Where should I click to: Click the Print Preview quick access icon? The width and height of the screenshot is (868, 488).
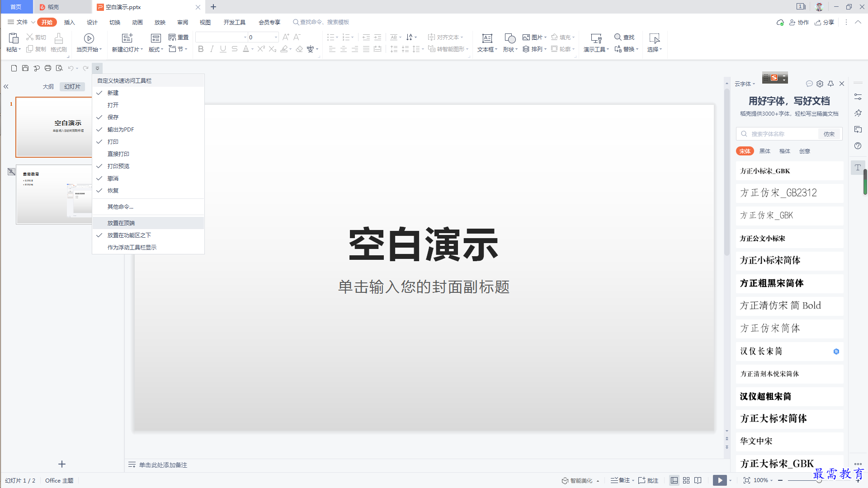tap(59, 68)
